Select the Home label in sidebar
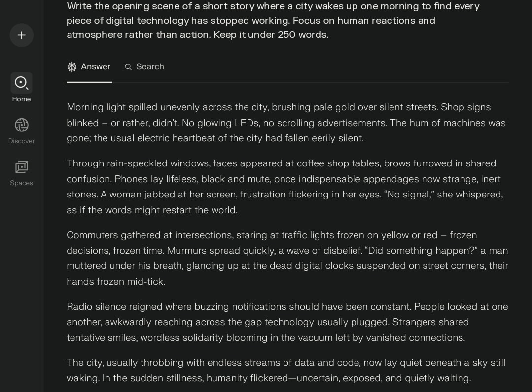Image resolution: width=532 pixels, height=392 pixels. [x=21, y=99]
